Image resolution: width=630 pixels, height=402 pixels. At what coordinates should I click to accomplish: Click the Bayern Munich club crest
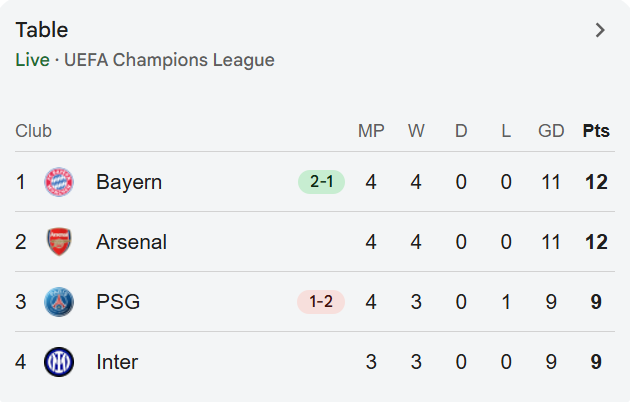59,182
